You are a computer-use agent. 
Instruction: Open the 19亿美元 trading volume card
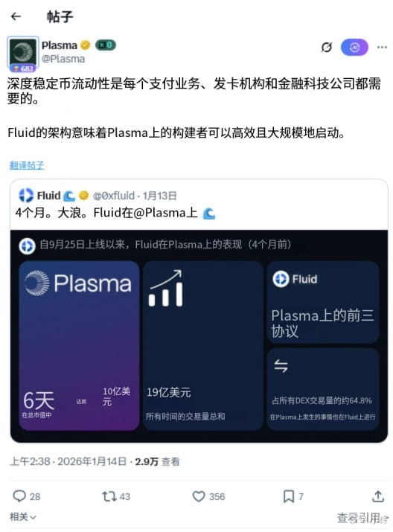tap(202, 346)
